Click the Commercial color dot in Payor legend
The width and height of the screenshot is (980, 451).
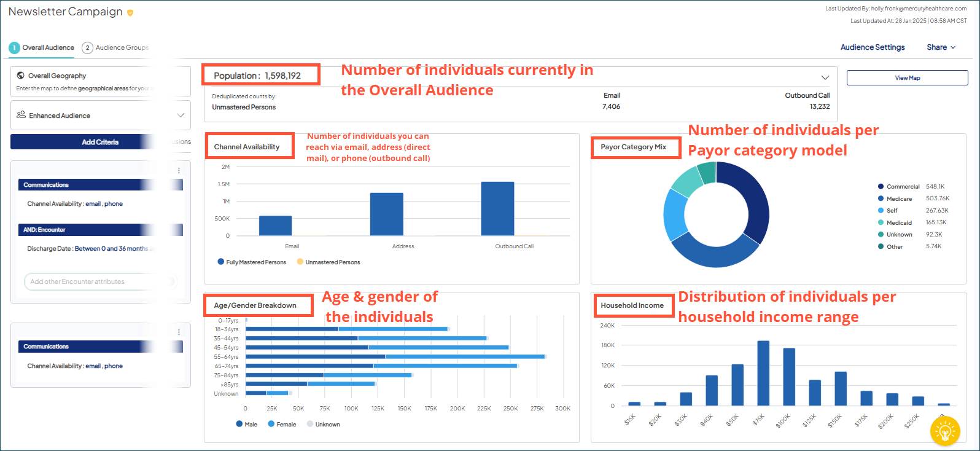[x=881, y=187]
